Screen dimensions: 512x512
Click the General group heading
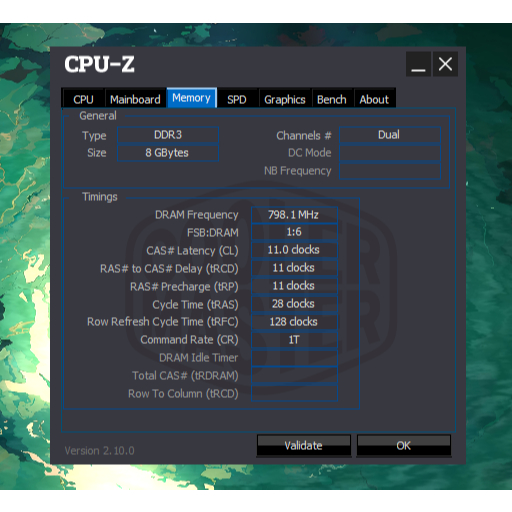tap(98, 116)
